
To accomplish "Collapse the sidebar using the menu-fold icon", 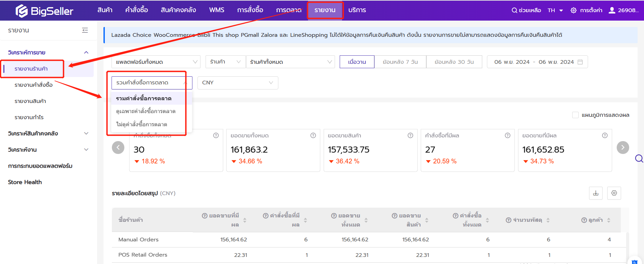I will tap(85, 30).
